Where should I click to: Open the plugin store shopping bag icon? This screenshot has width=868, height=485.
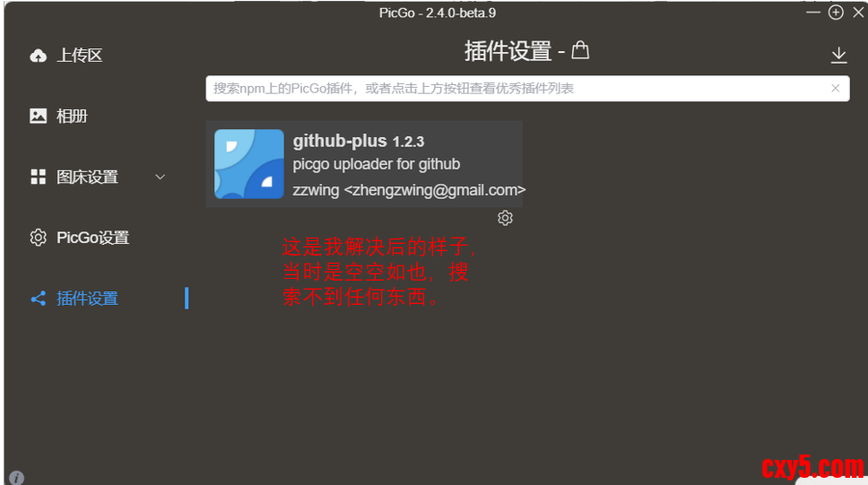[580, 50]
